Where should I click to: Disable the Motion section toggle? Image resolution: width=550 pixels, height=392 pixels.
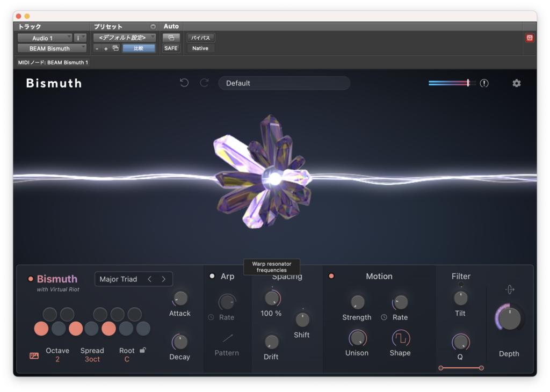(x=331, y=276)
